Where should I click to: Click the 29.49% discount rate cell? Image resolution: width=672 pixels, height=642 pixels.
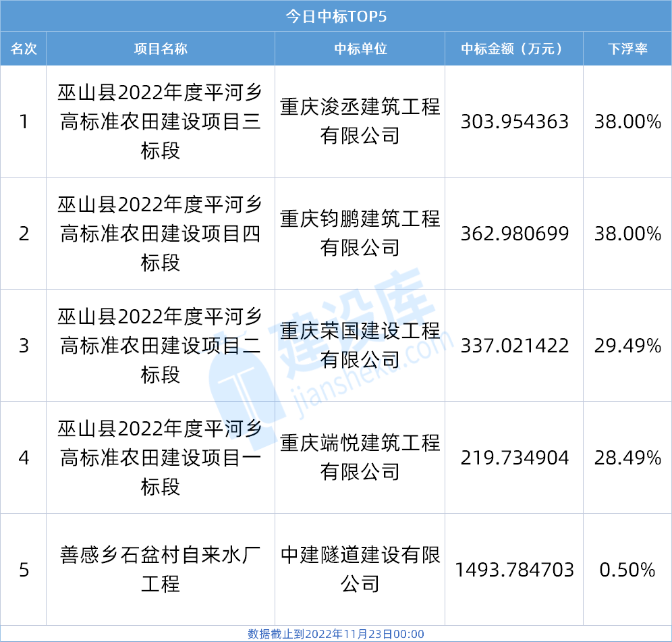point(627,346)
